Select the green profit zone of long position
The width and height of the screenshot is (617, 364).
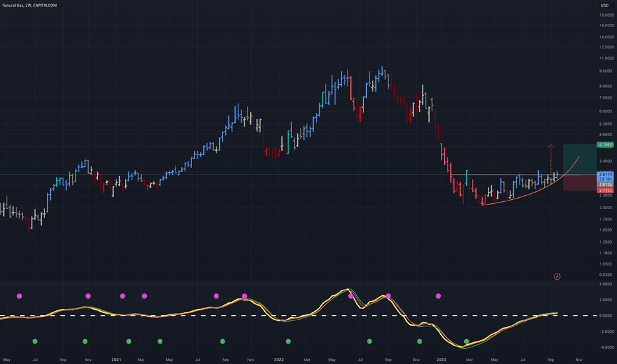point(580,159)
